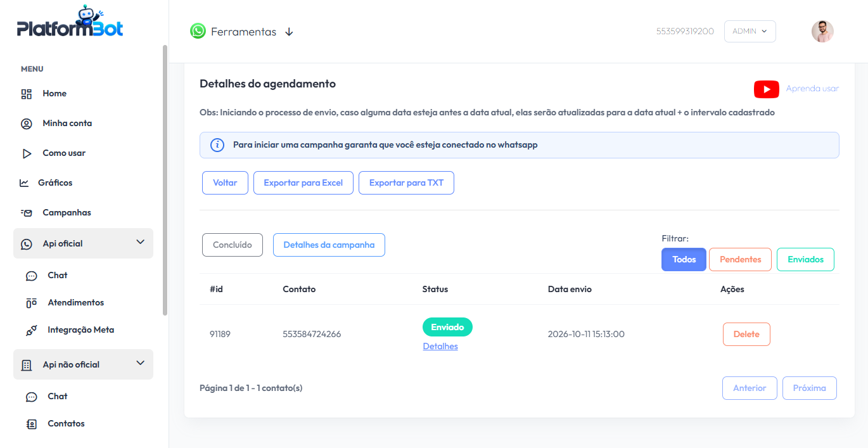Open Minha conta menu item

click(67, 124)
